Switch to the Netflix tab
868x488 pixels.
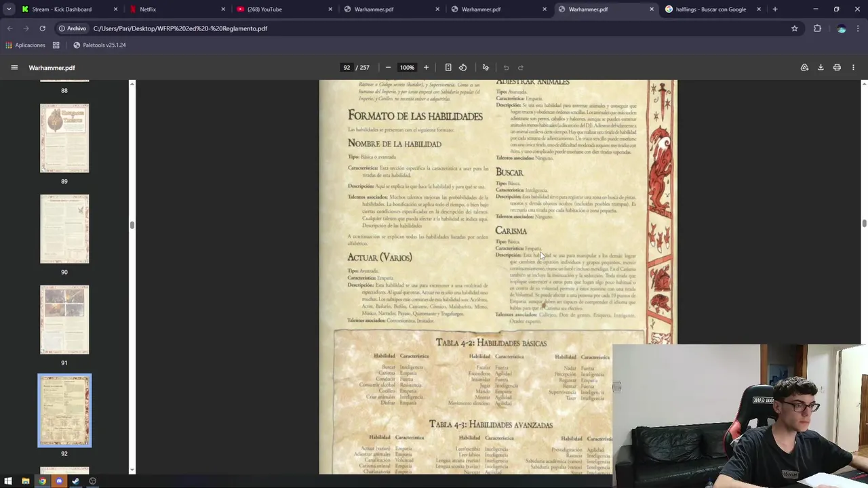(176, 9)
